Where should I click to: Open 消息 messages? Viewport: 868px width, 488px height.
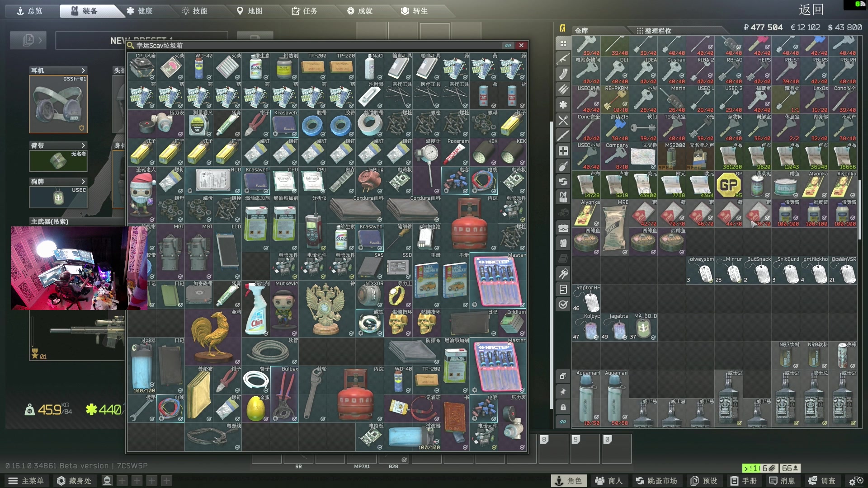pos(783,481)
